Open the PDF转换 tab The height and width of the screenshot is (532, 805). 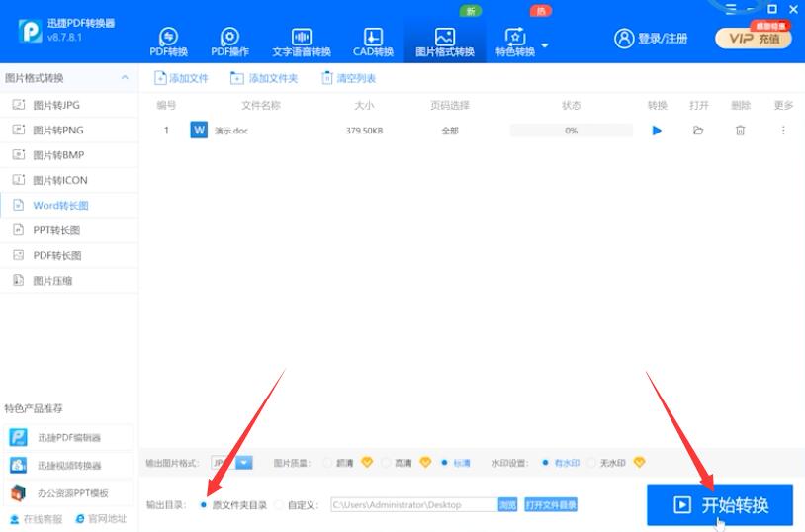[168, 43]
